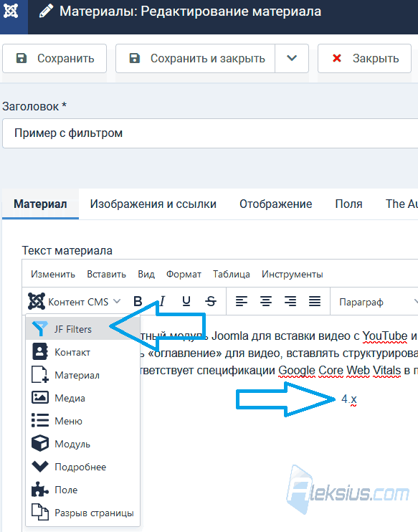The image size is (418, 532).
Task: Open the Изображения и ссылки tab
Action: tap(153, 204)
